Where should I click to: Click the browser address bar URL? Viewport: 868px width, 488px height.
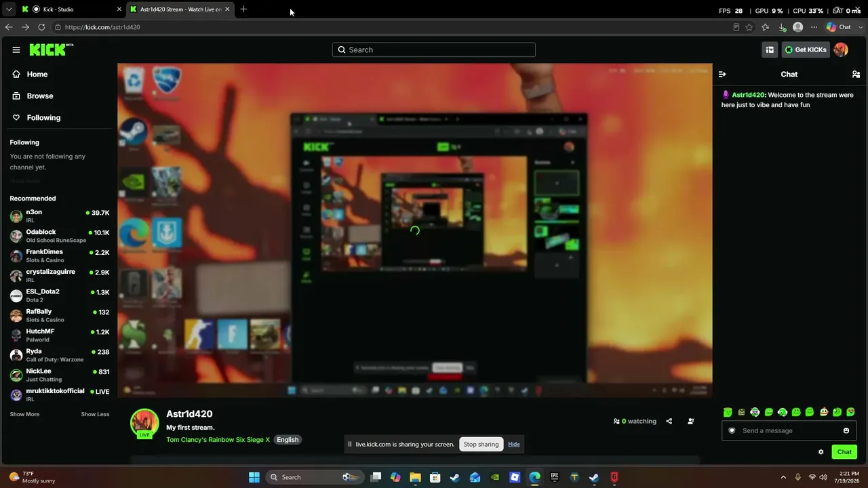coord(103,27)
